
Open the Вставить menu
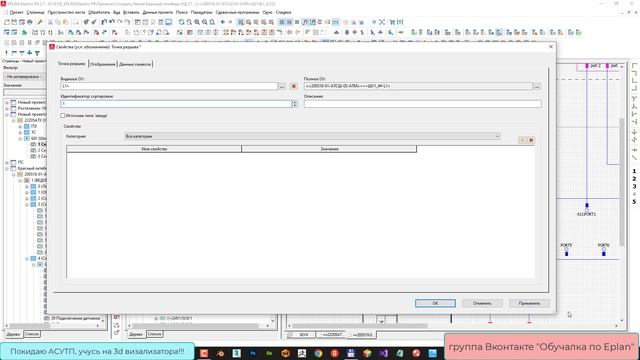pos(131,13)
